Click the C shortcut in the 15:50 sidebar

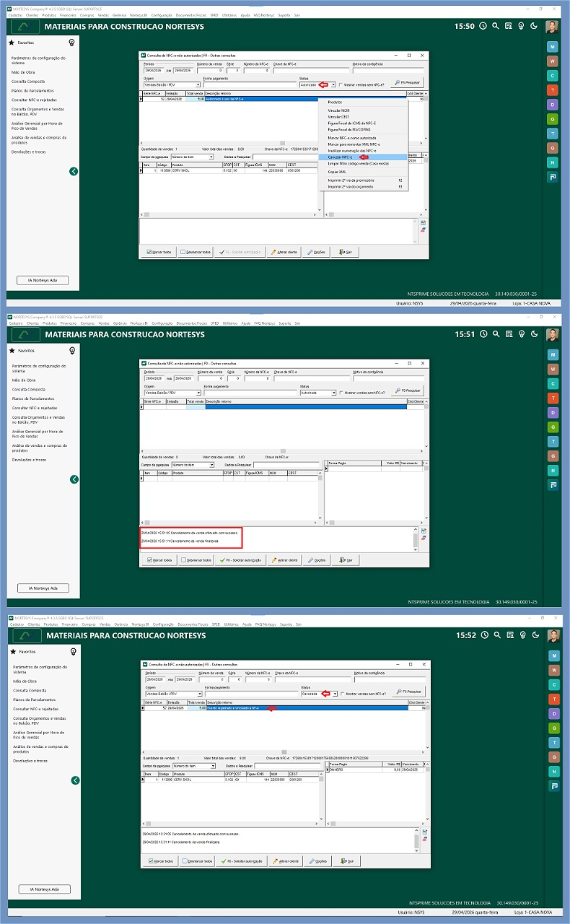pyautogui.click(x=553, y=75)
